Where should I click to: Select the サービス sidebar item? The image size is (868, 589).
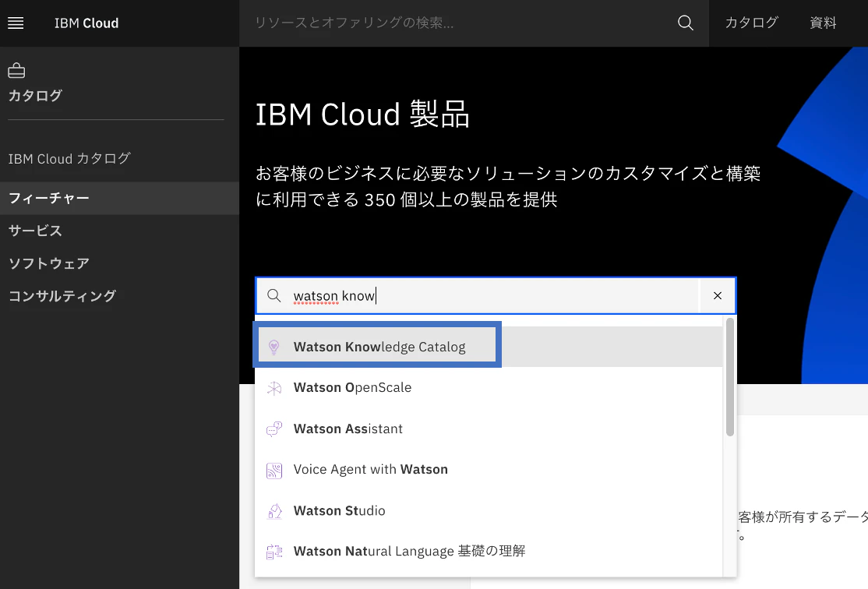119,231
